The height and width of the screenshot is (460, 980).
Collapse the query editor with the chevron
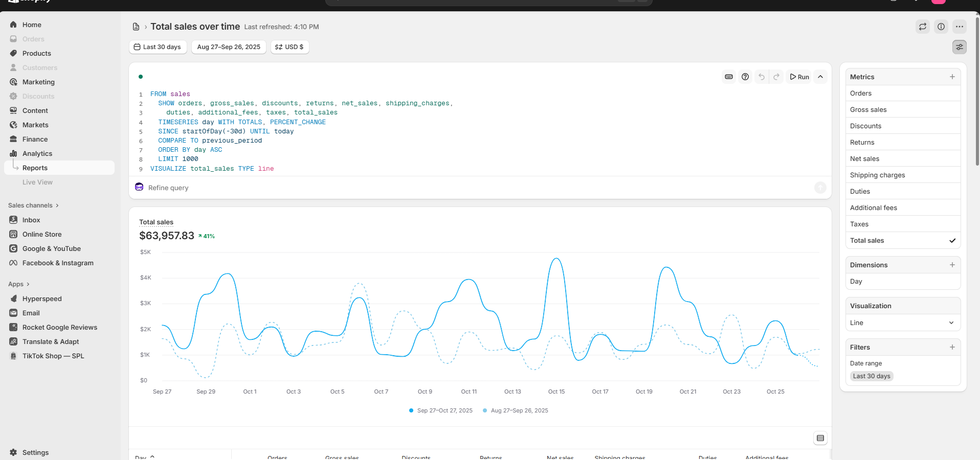tap(820, 77)
